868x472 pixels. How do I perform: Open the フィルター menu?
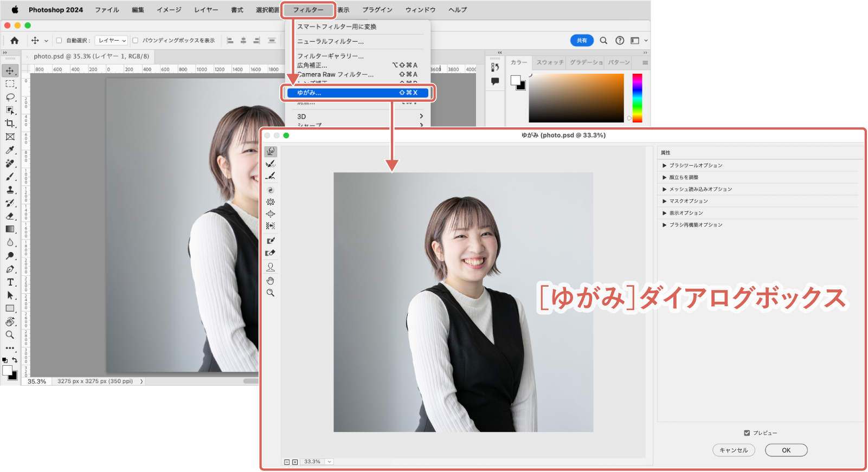tap(308, 10)
